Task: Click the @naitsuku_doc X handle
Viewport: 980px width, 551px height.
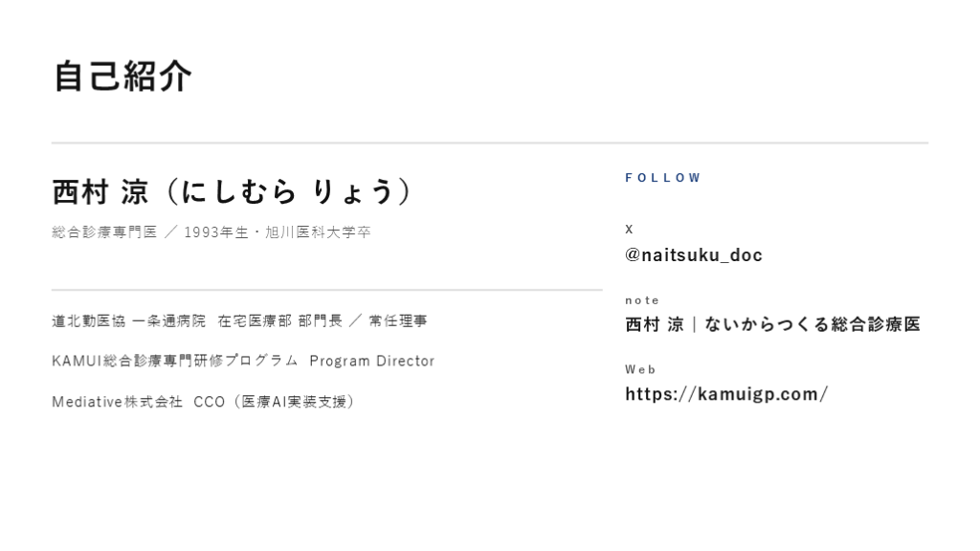Action: tap(693, 255)
